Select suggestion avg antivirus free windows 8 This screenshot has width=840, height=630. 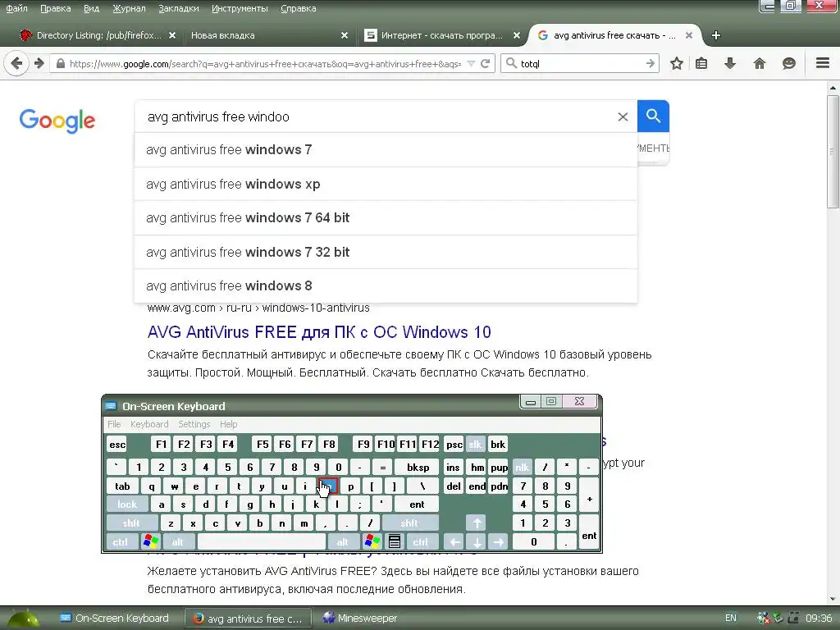[x=386, y=286]
